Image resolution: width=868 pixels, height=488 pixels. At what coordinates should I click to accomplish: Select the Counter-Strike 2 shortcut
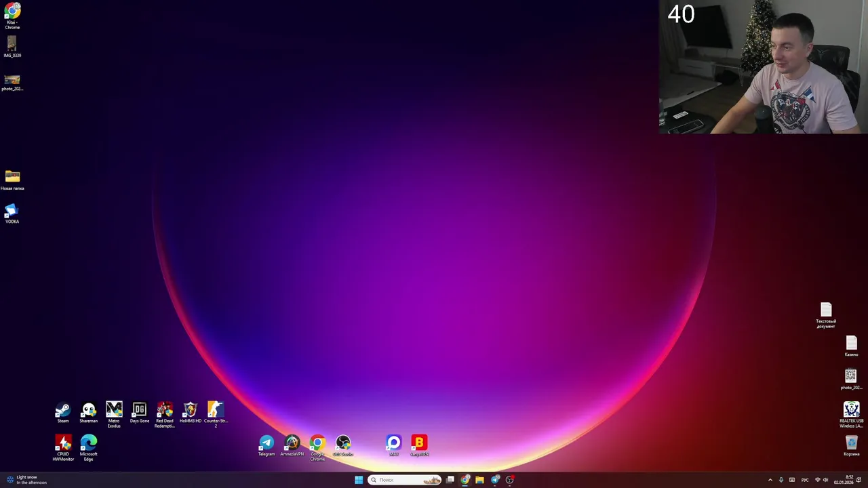tap(216, 415)
